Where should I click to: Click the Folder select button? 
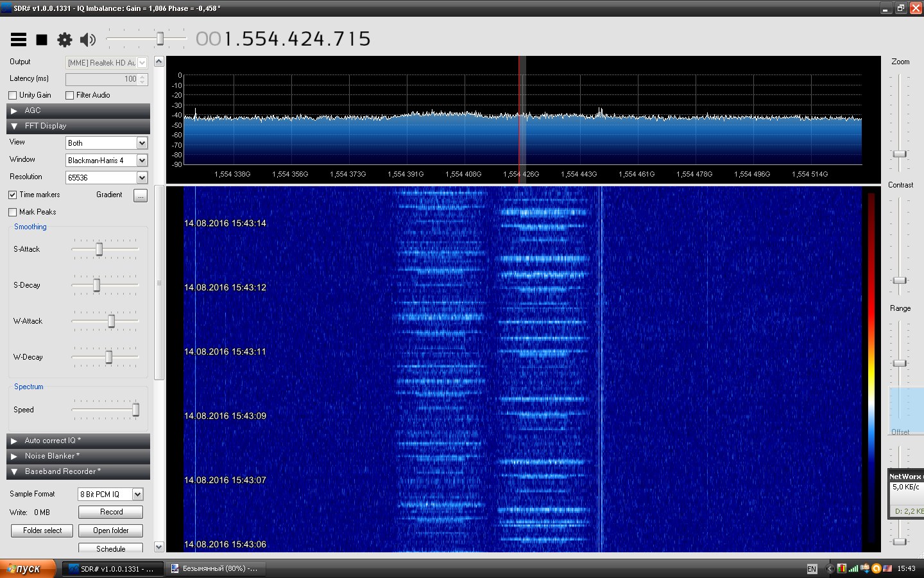tap(42, 530)
